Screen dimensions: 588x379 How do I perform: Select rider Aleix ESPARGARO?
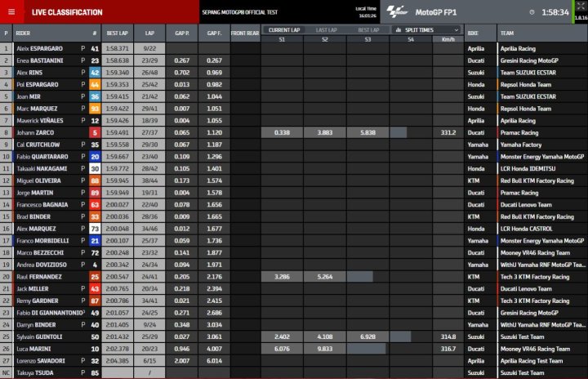pos(39,48)
